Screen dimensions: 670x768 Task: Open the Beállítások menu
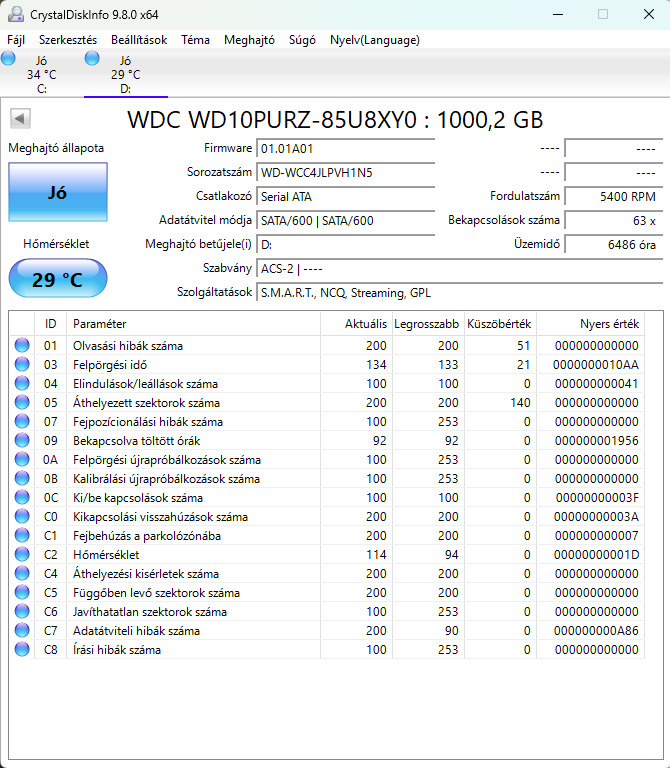coord(139,40)
